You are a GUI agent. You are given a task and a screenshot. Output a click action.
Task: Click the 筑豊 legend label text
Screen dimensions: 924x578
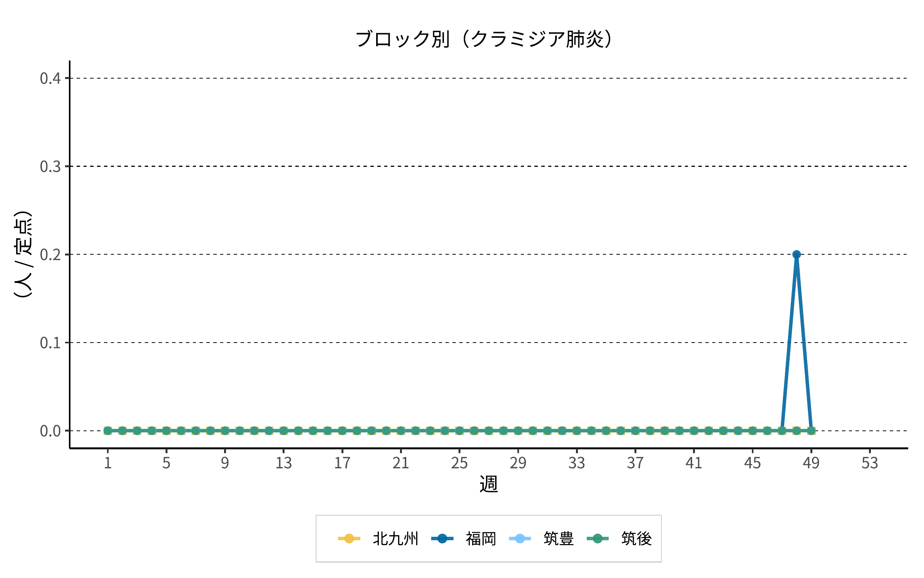(x=559, y=539)
